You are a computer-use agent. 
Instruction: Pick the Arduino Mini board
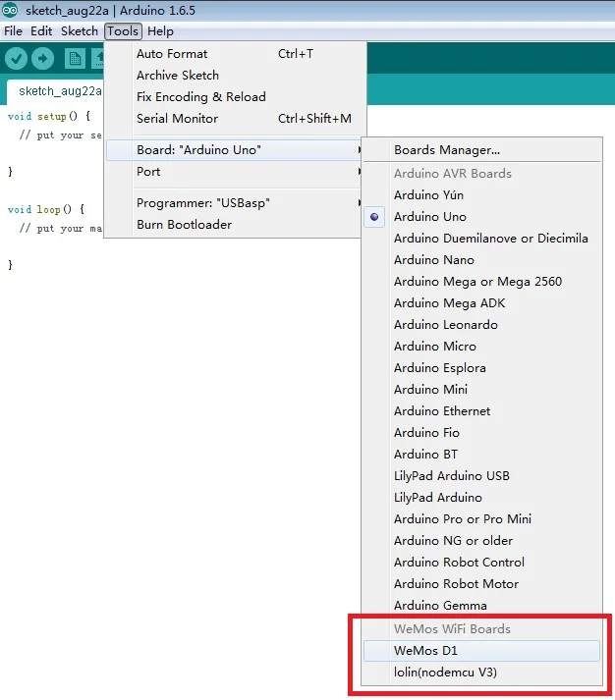[481, 390]
